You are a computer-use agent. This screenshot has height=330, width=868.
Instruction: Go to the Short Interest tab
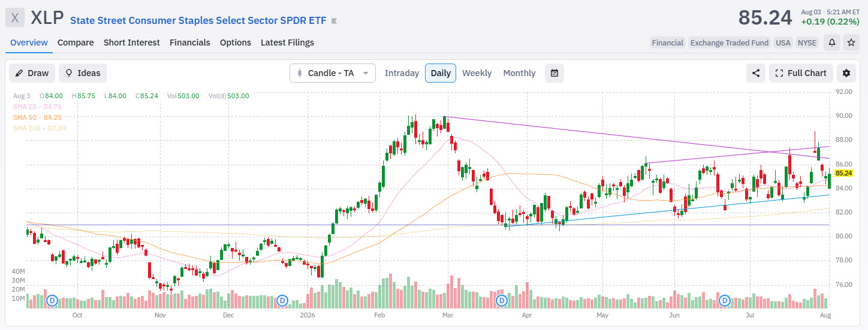[132, 43]
